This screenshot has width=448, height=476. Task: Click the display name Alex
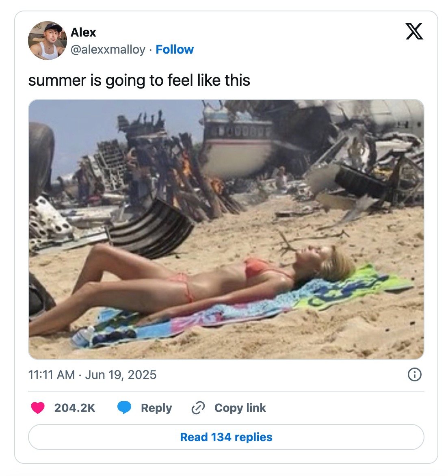pos(83,32)
